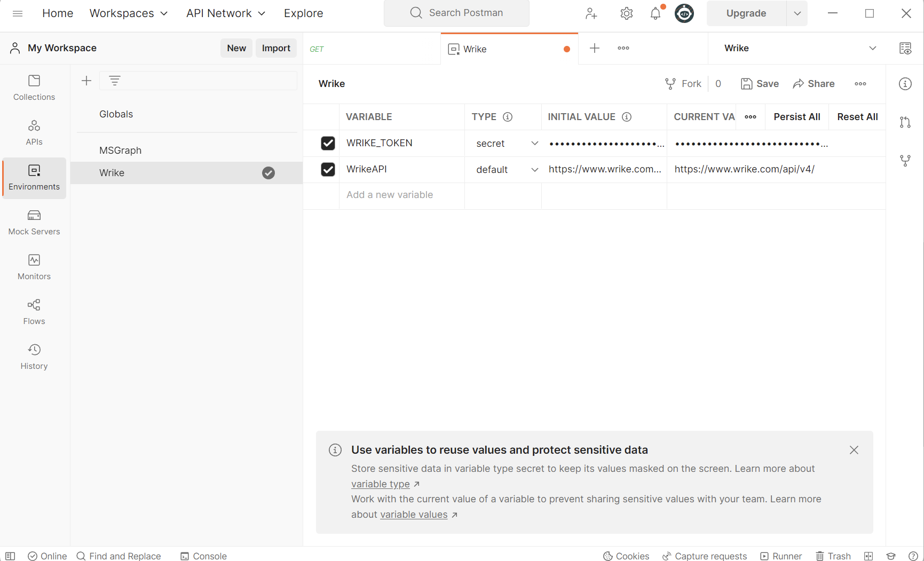Open the variable values link
Image resolution: width=924 pixels, height=561 pixels.
(x=414, y=515)
